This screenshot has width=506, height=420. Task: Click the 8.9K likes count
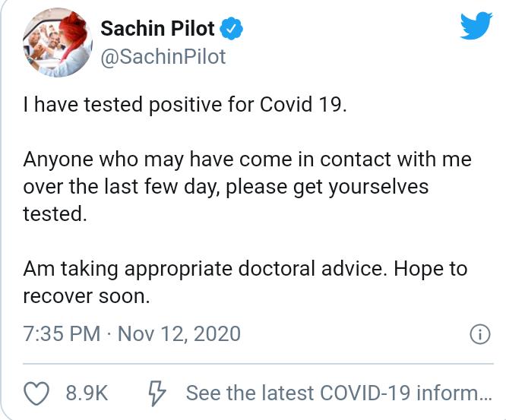(x=87, y=393)
